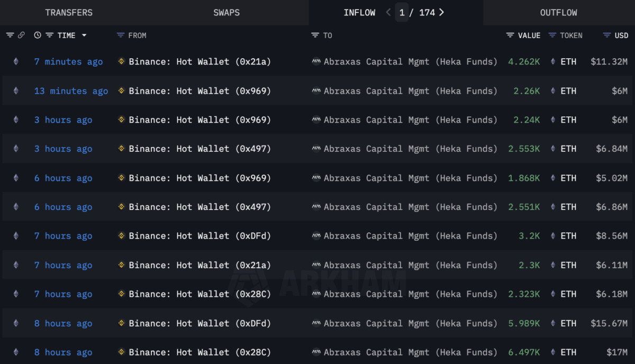Click Binance: Hot Wallet (0x969) from 13 minutes ago
635x364 pixels.
(x=199, y=91)
